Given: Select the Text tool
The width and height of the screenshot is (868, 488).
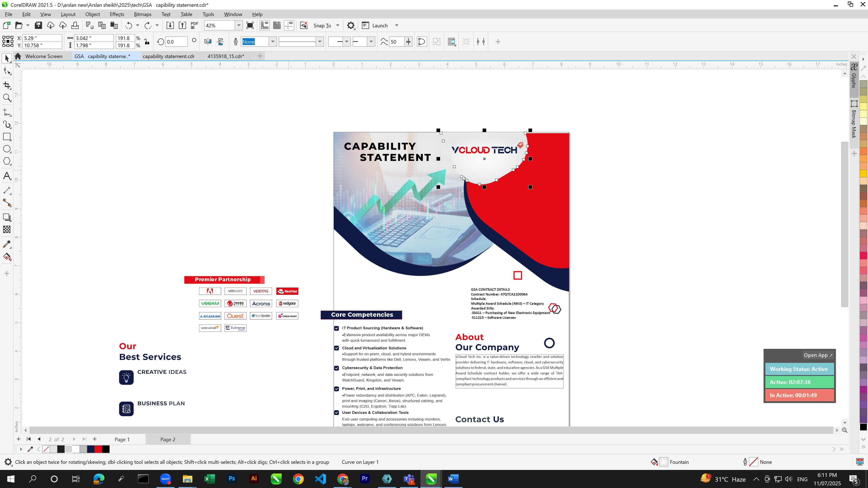Looking at the screenshot, I should pos(7,176).
